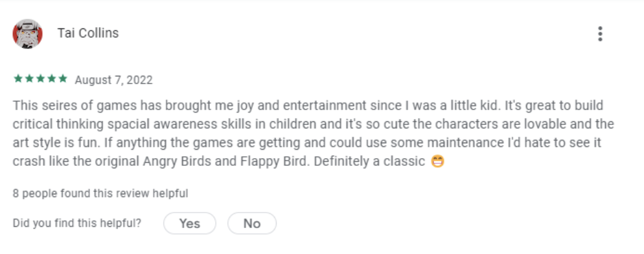Click Tai Collins' profile avatar picture
The width and height of the screenshot is (644, 254).
27,34
